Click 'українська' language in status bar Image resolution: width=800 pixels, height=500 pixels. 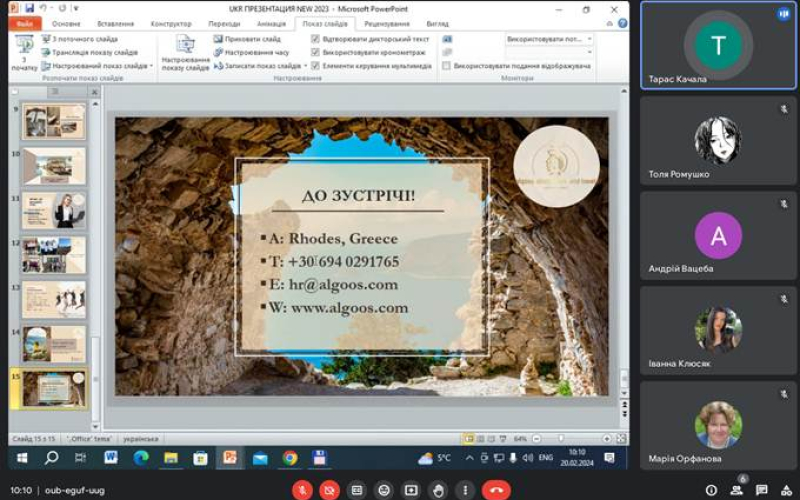click(141, 438)
